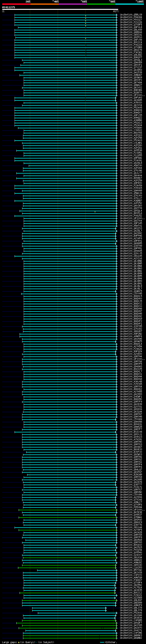This screenshot has height=644, width=146.
Task: Open hit UniRef100_Q9FXL8
Action: tap(131, 27)
